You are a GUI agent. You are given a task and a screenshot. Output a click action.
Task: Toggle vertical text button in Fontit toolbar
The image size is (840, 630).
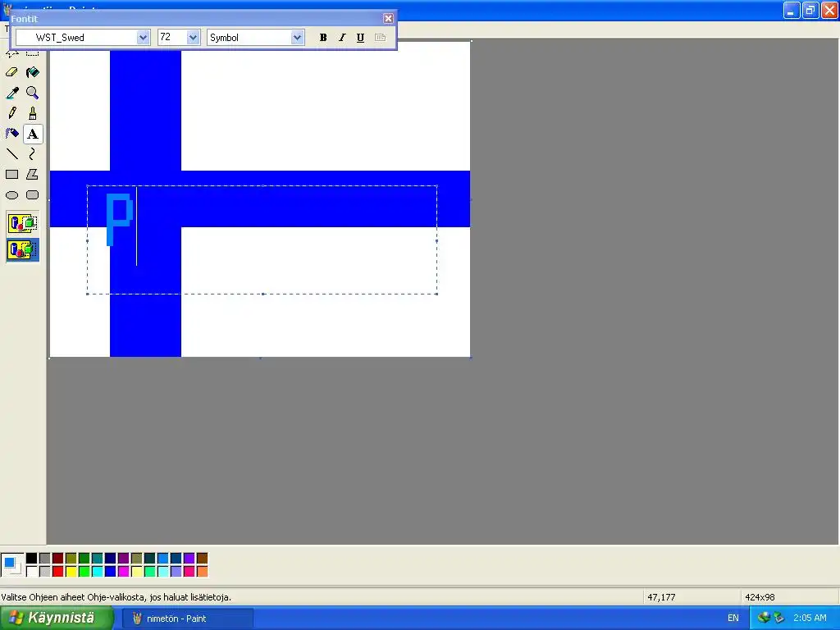coord(380,38)
